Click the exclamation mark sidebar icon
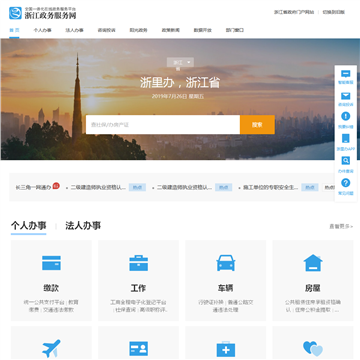 346,116
